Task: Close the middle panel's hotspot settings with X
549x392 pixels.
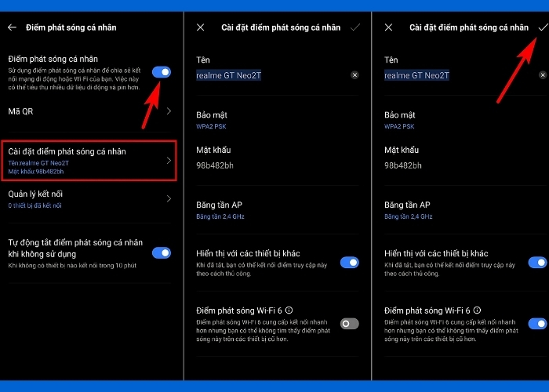Action: 200,27
